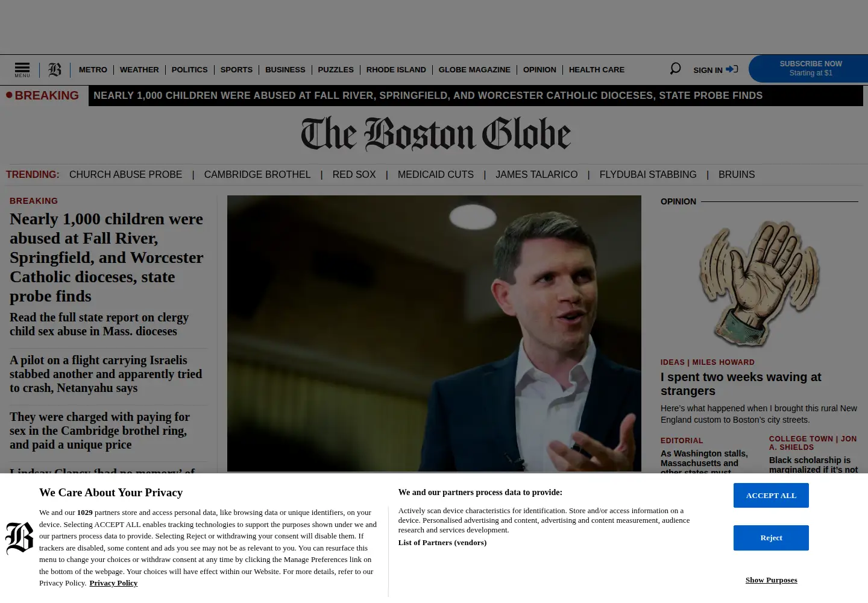Screen dimensions: 868x603
Task: Open the Puzzles section
Action: [x=336, y=70]
